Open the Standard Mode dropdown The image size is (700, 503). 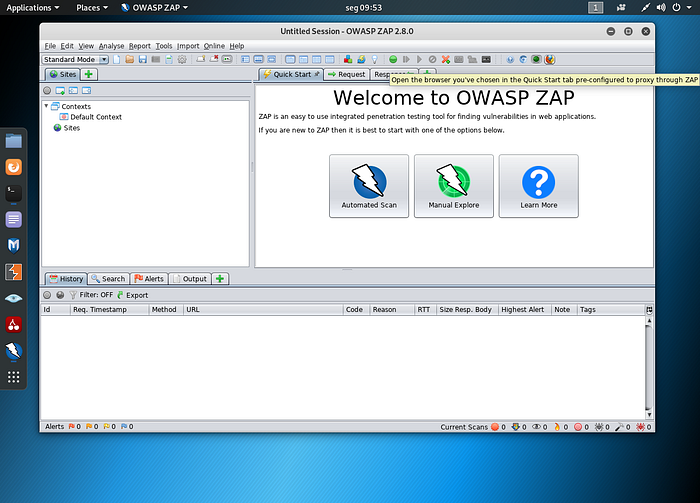(x=75, y=59)
